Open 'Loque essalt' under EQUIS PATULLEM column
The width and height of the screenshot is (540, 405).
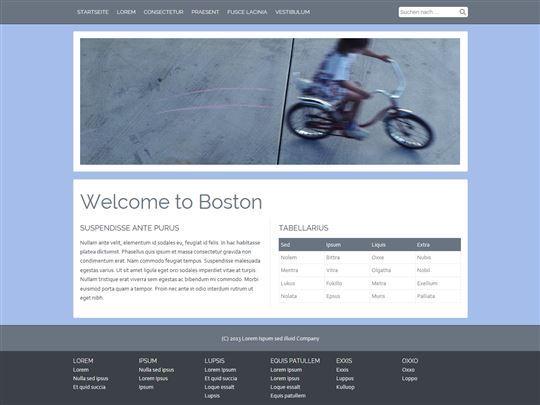(285, 387)
